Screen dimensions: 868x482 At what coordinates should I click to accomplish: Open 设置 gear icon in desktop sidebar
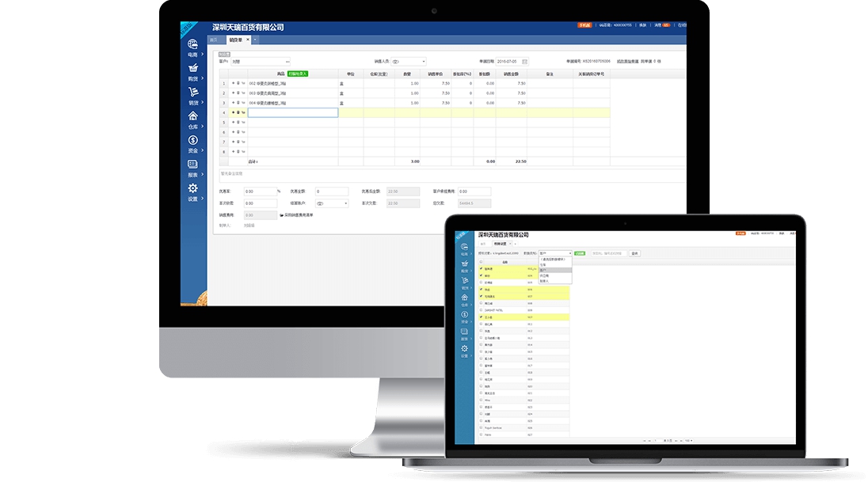[192, 190]
